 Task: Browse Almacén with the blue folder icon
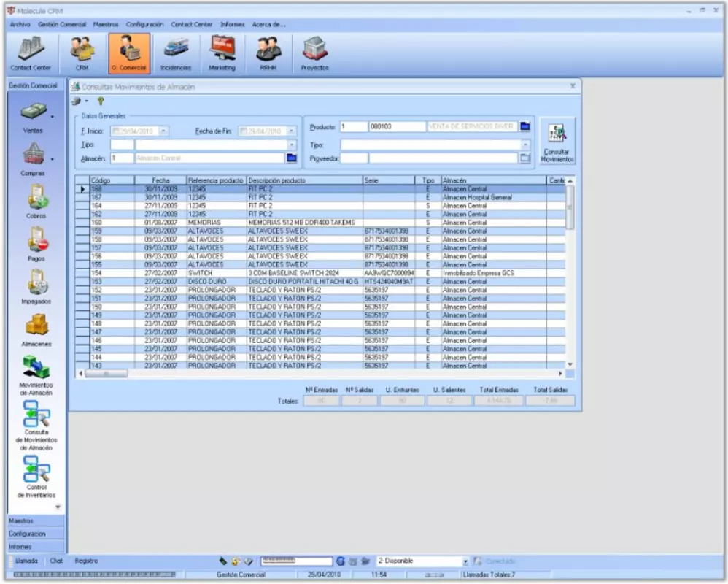click(x=292, y=158)
